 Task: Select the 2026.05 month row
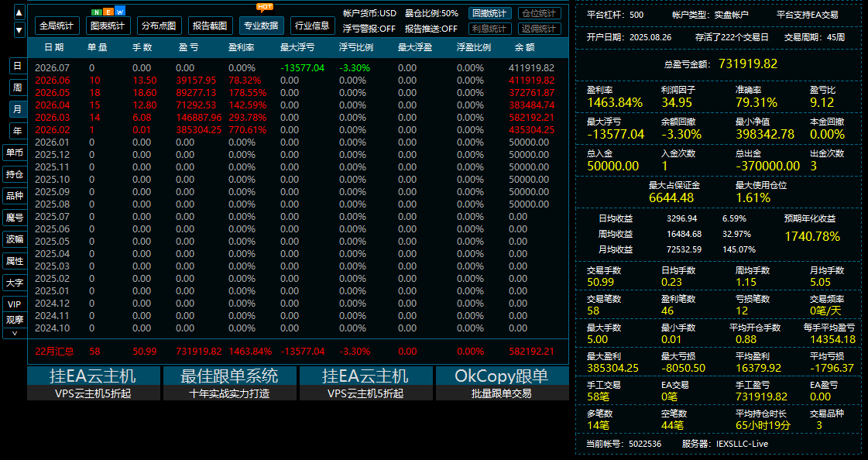298,92
